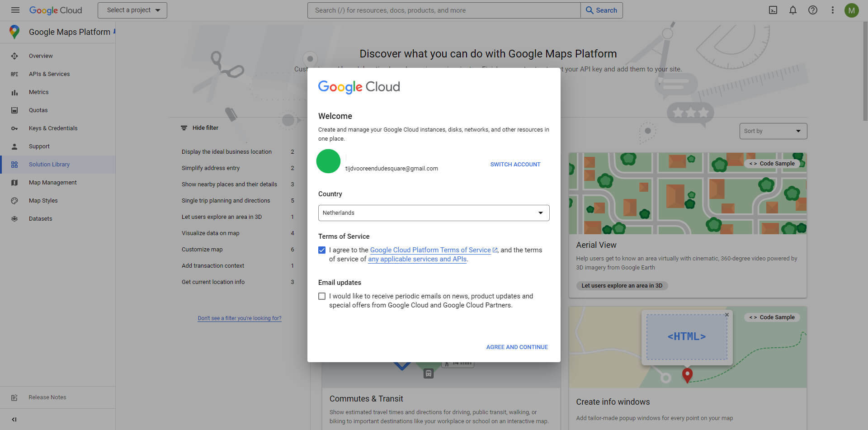The image size is (868, 430).
Task: Enable periodic email updates from Google Cloud
Action: (x=321, y=296)
